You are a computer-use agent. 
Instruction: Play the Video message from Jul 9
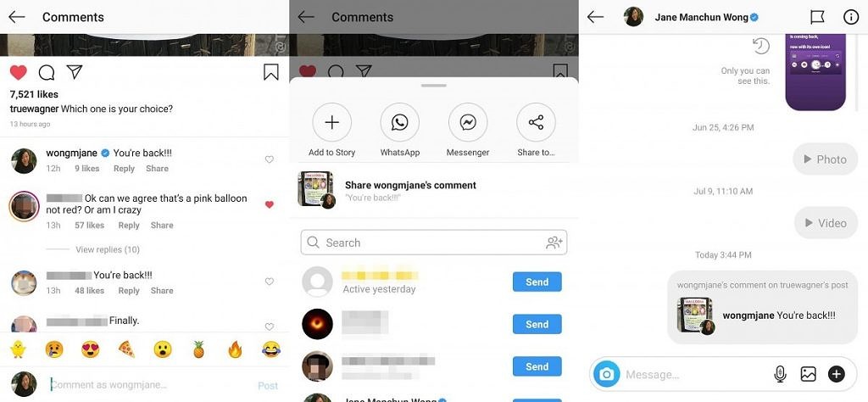826,223
